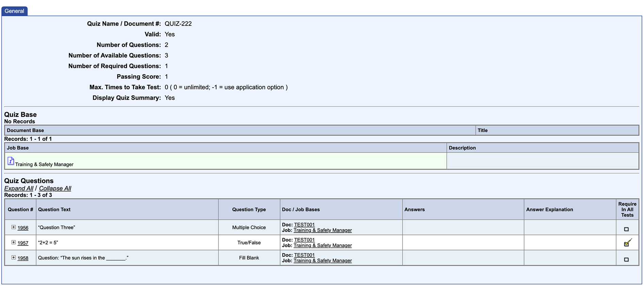The image size is (644, 288).
Task: Open question number 1956 link
Action: [x=23, y=228]
